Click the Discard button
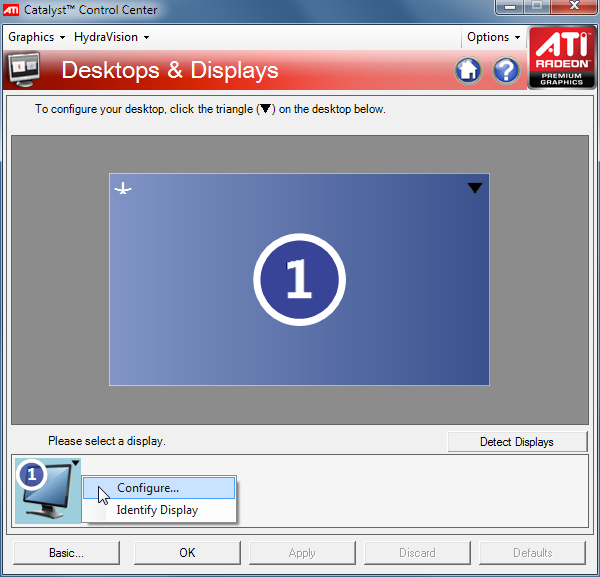 coord(417,553)
